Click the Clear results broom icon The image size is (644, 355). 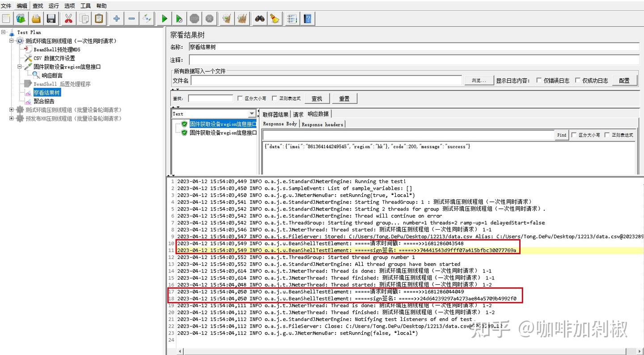(x=227, y=18)
